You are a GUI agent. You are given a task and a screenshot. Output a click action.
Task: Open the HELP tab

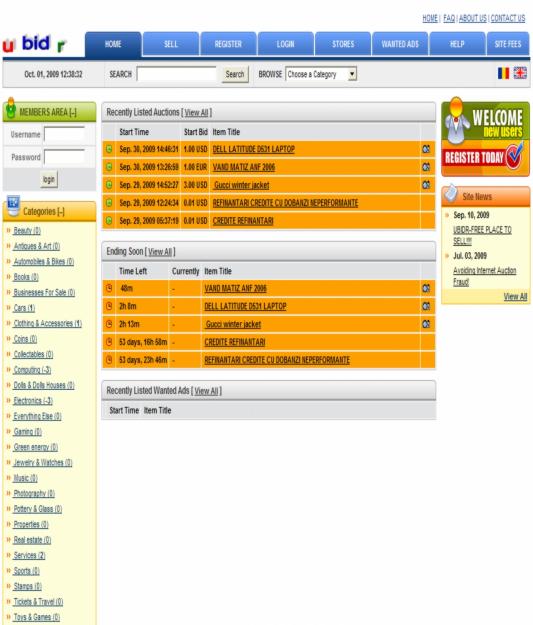[x=457, y=44]
